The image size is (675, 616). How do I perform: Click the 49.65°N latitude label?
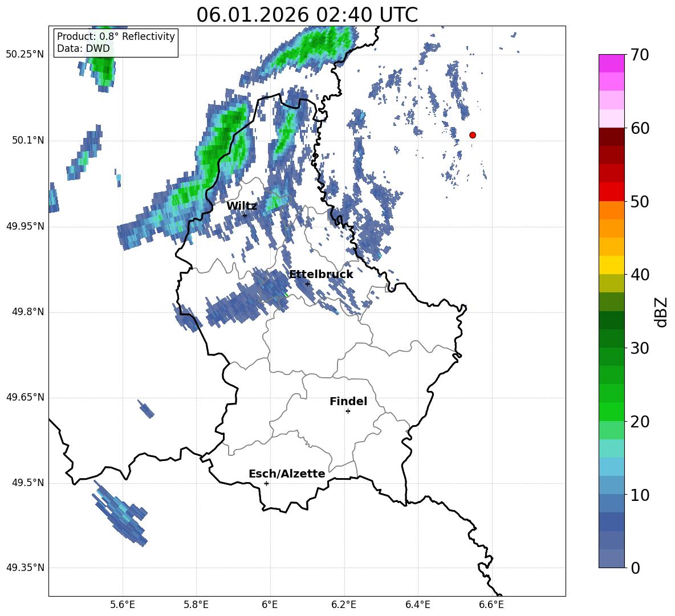click(25, 397)
